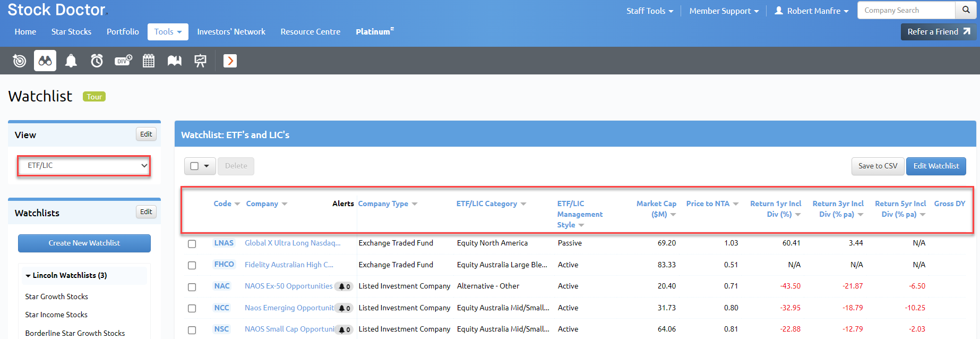The height and width of the screenshot is (339, 980).
Task: Tick the checkbox for FHCO row
Action: pyautogui.click(x=192, y=265)
